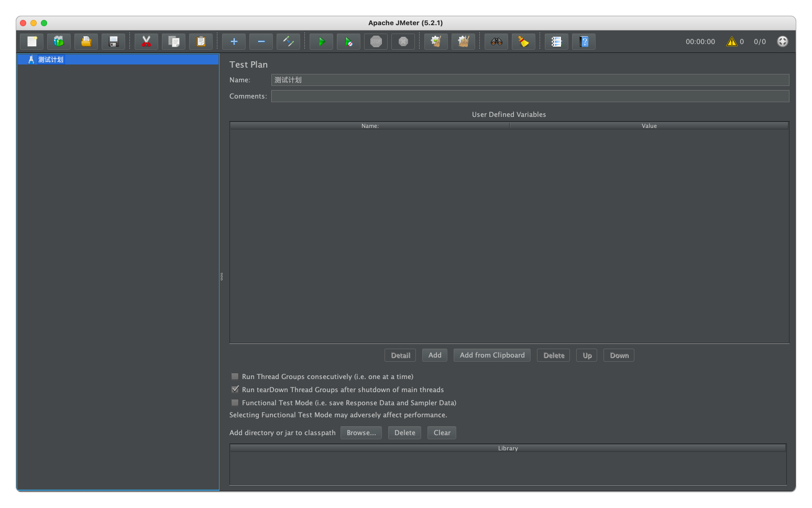The image size is (812, 508).
Task: Start the test with green play icon
Action: (321, 41)
